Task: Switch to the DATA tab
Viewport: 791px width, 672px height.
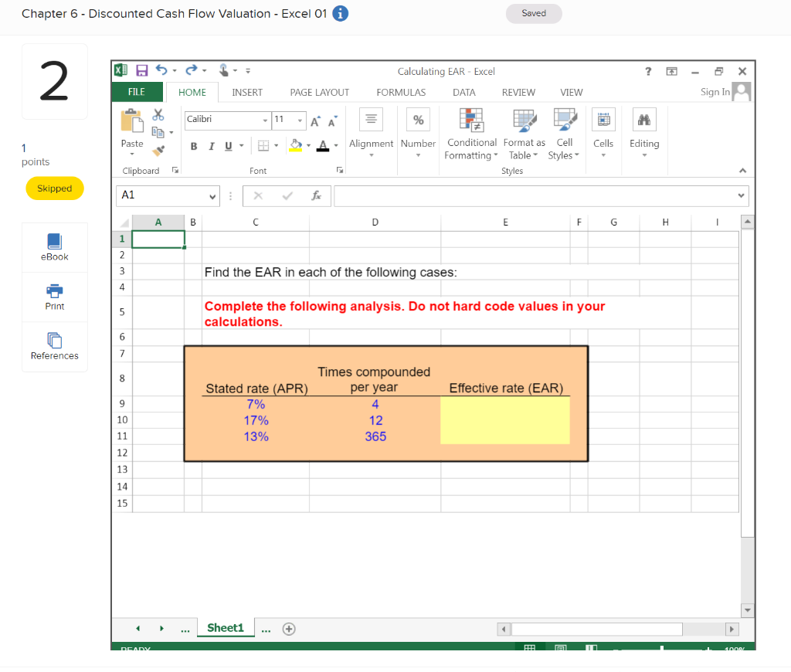Action: (x=464, y=93)
